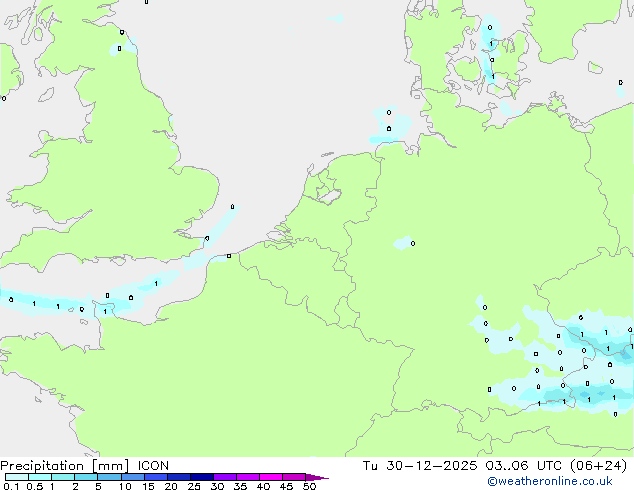
Task: Click the 'Tu' weekday abbreviation
Action: (x=370, y=466)
